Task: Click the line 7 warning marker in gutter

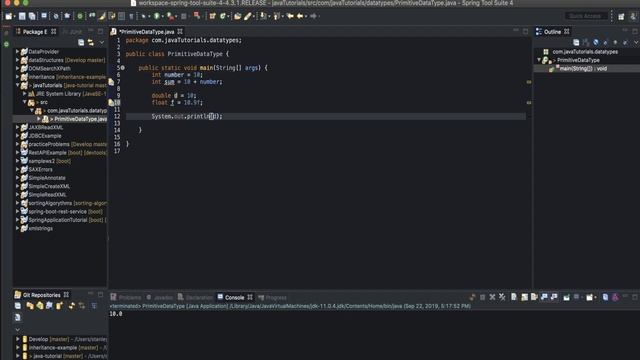Action: [111, 82]
